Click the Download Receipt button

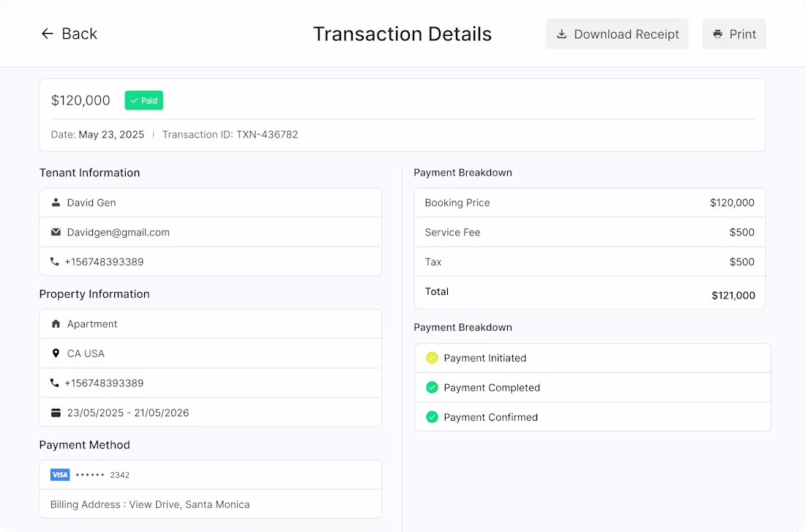click(x=617, y=34)
